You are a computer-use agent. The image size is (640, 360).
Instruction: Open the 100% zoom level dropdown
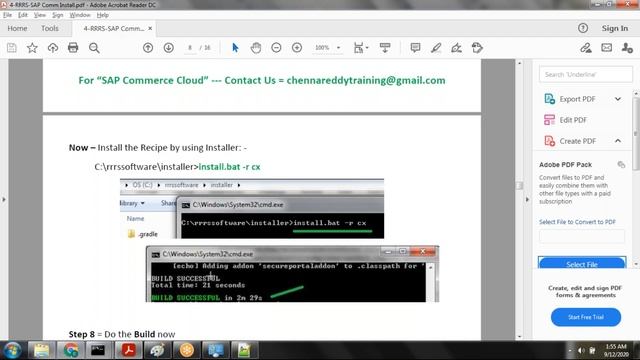338,48
